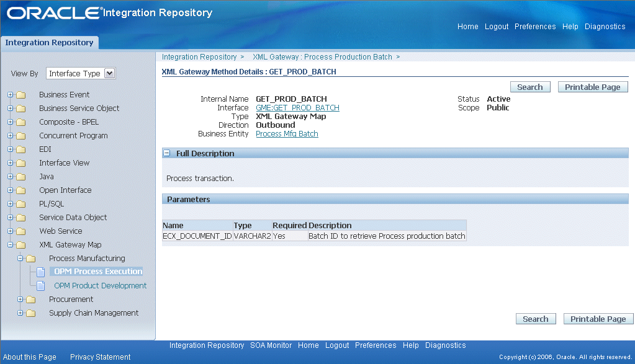This screenshot has height=364, width=635.
Task: Expand the Composite - BPEL node
Action: [10, 122]
